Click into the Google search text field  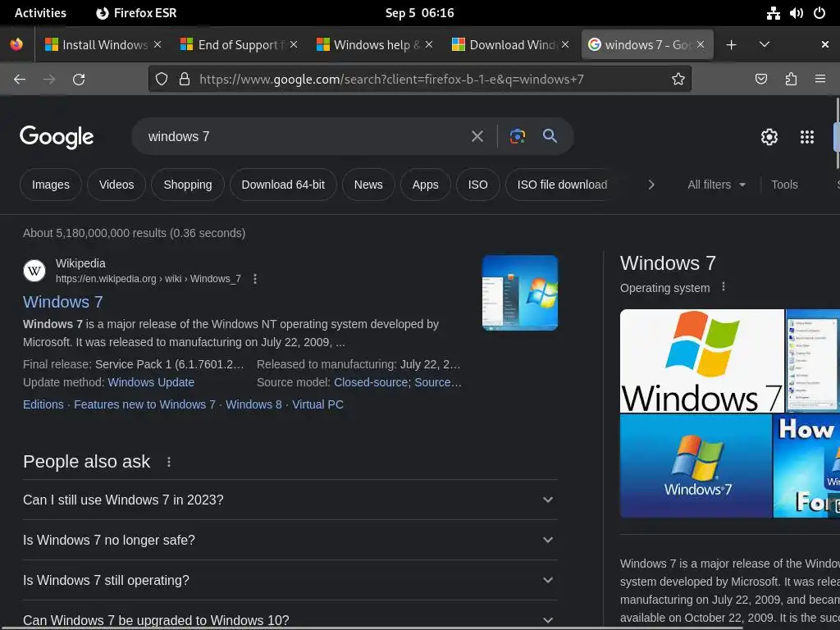pyautogui.click(x=305, y=137)
